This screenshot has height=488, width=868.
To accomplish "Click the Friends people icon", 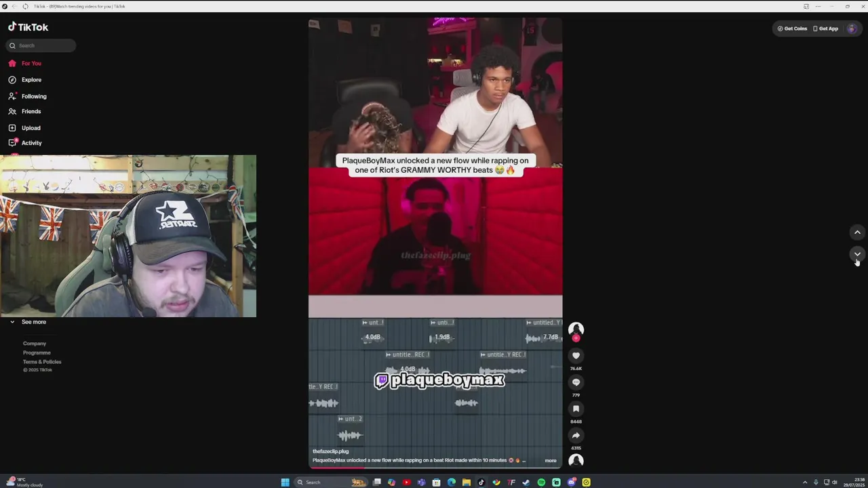I will 12,111.
